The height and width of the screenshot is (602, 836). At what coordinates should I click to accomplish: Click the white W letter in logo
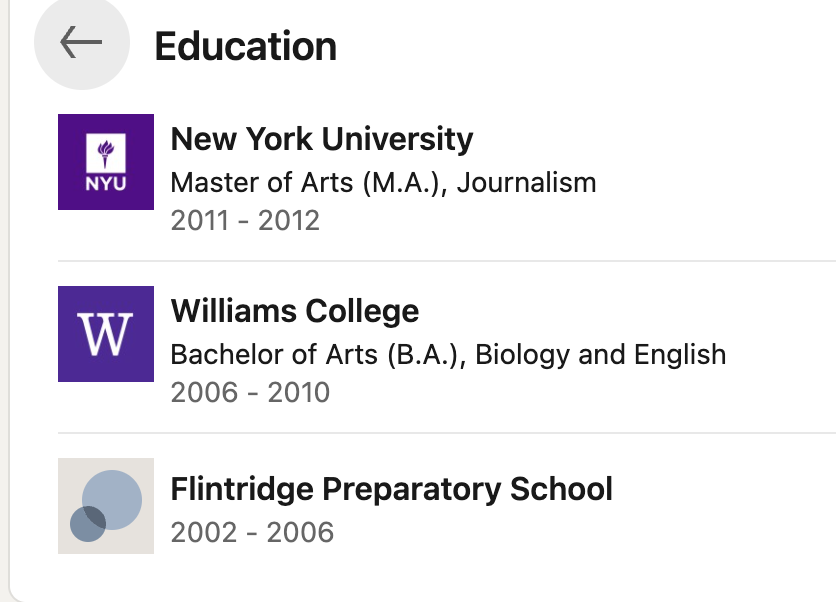click(106, 335)
